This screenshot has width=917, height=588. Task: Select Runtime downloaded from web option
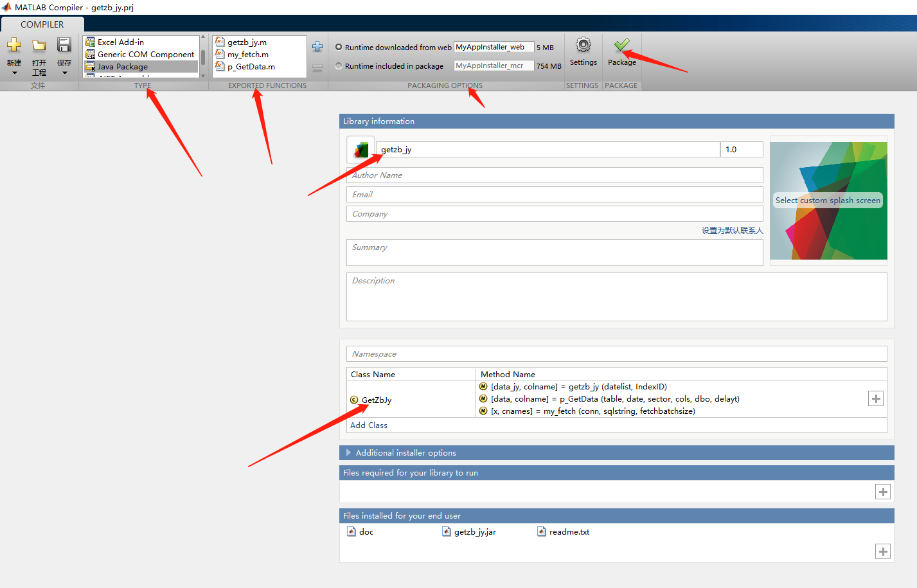pos(340,46)
